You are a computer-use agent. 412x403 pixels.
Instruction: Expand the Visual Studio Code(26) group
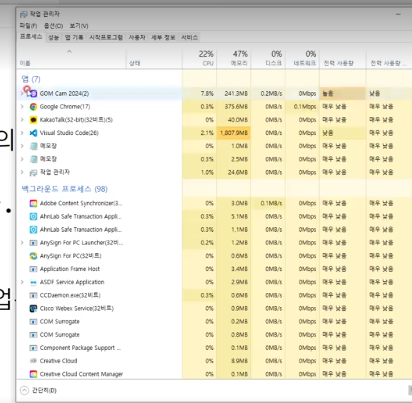click(x=22, y=133)
